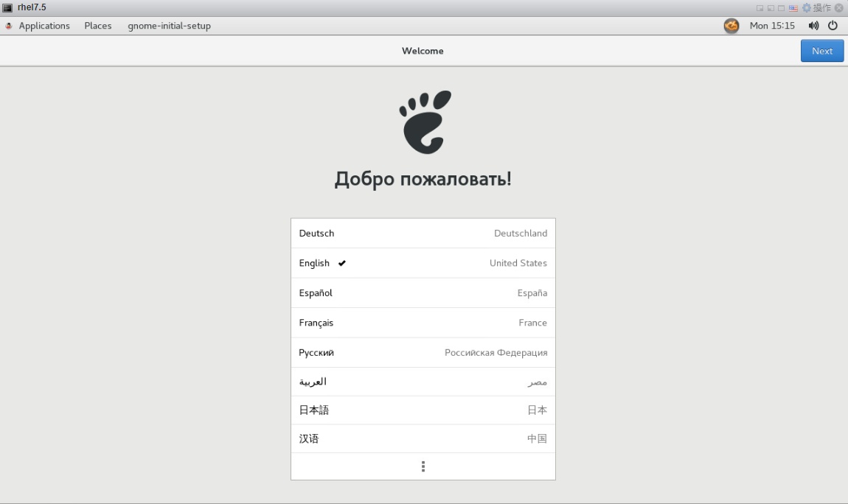Click the power icon in top bar
Viewport: 848px width, 504px height.
point(833,25)
